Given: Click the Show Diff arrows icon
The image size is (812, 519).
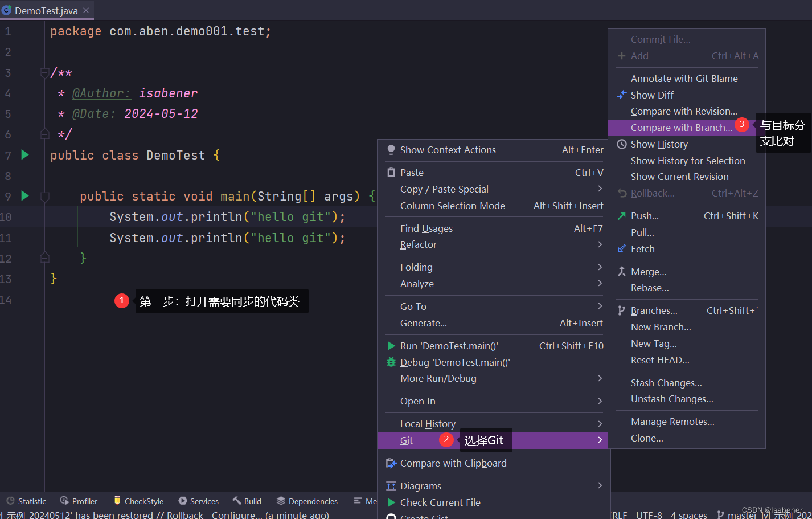Looking at the screenshot, I should 622,95.
